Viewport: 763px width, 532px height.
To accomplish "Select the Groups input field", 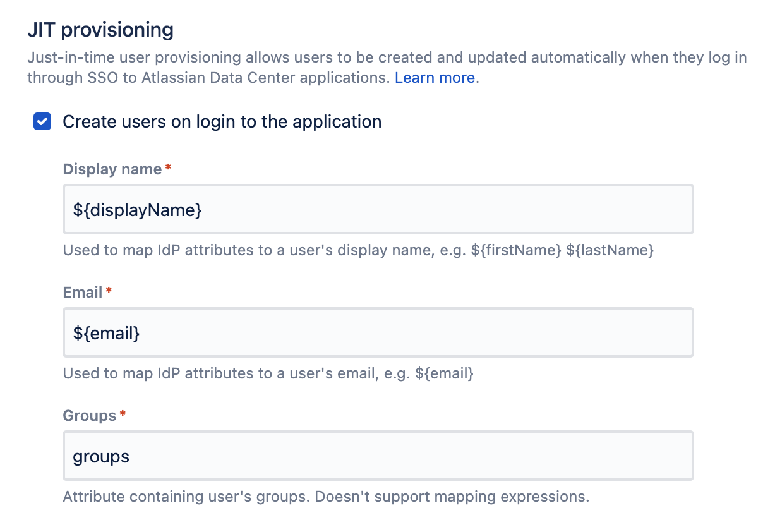I will (378, 456).
